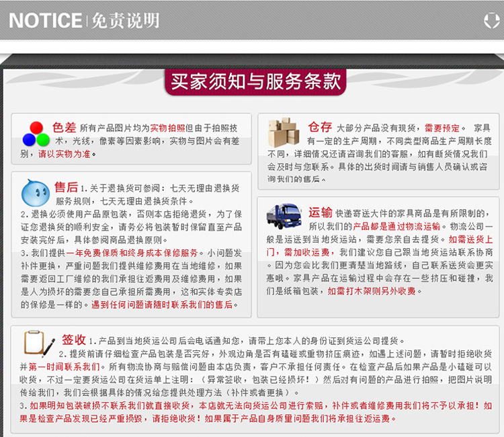The image size is (504, 437).
Task: Click the green circle in 色差 icon
Action: 43,140
